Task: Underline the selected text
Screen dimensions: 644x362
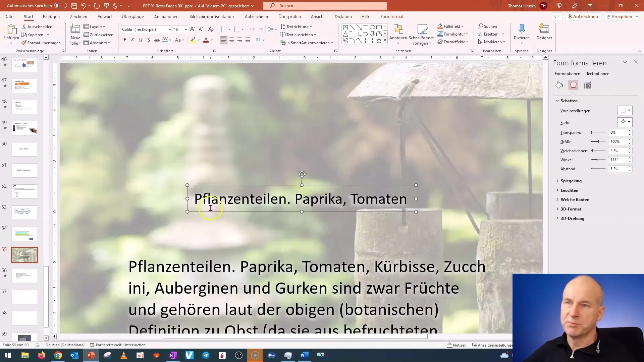Action: pyautogui.click(x=141, y=40)
